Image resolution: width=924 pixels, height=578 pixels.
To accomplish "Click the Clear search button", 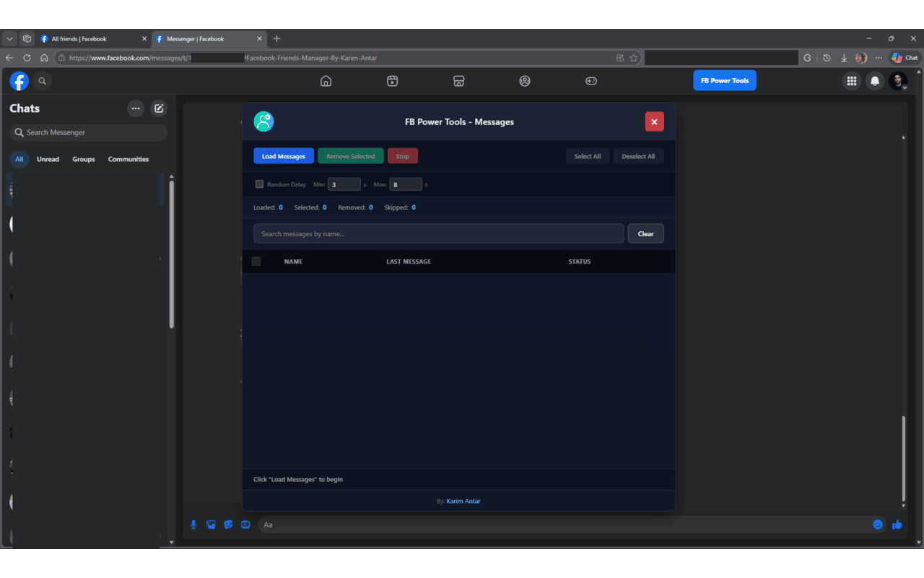I will 646,233.
